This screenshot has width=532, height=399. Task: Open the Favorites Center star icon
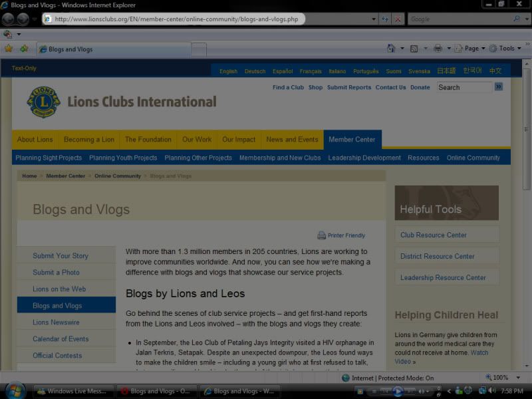click(x=9, y=49)
